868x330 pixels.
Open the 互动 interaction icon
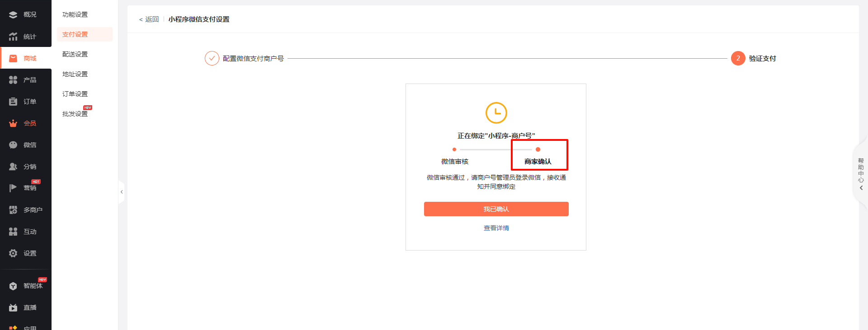(x=13, y=232)
